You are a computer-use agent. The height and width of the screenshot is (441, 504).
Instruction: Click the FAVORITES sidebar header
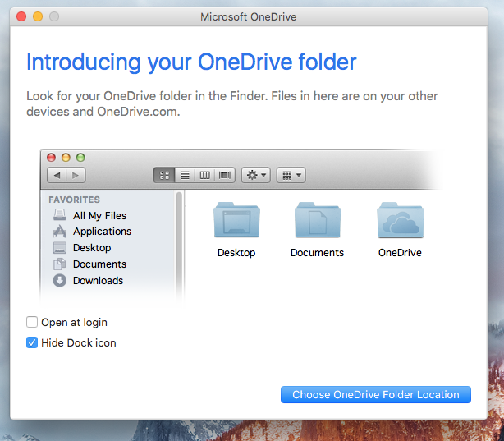point(74,200)
